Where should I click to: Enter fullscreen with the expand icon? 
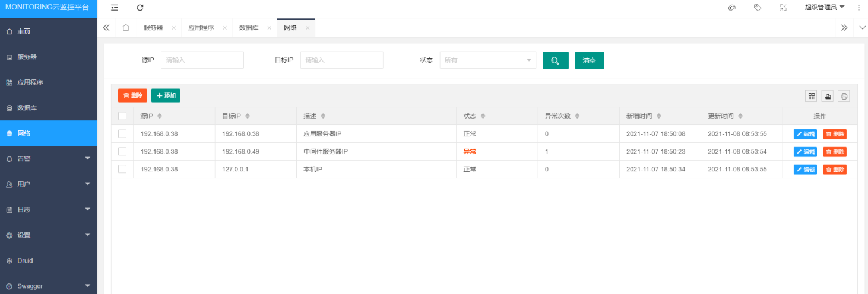click(x=784, y=8)
